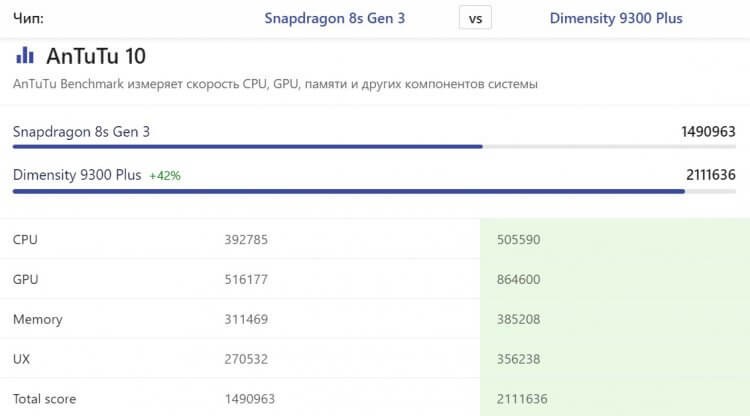
Task: Select CPU value 392785
Action: [x=246, y=239]
